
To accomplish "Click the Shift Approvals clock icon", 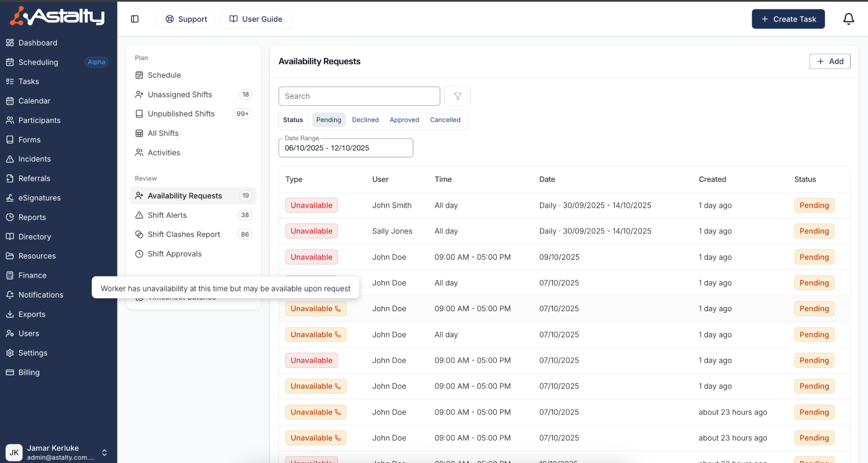I will point(139,254).
